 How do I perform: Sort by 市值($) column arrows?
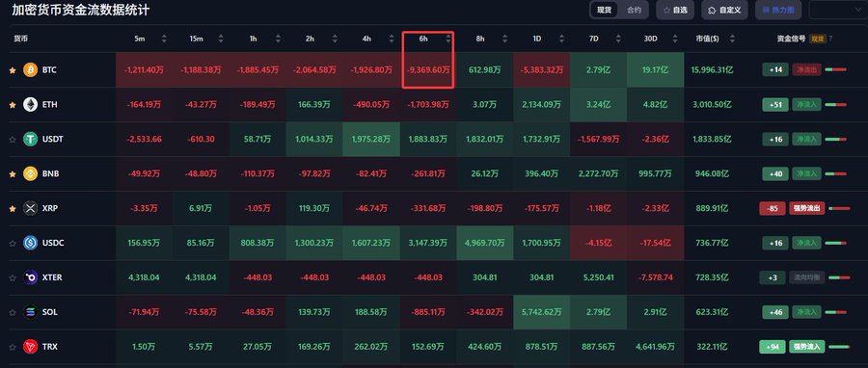(732, 39)
